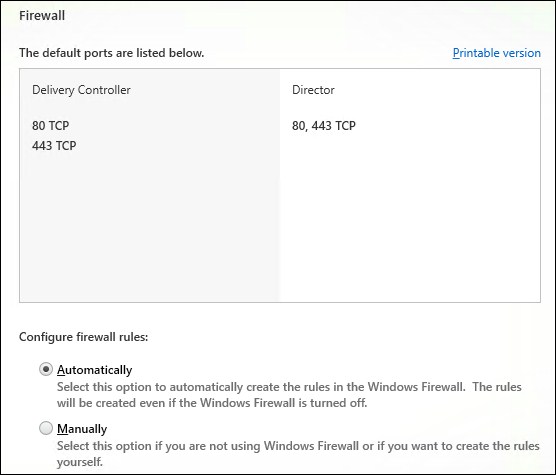The width and height of the screenshot is (556, 475).
Task: Click the Firewall page title
Action: (42, 16)
